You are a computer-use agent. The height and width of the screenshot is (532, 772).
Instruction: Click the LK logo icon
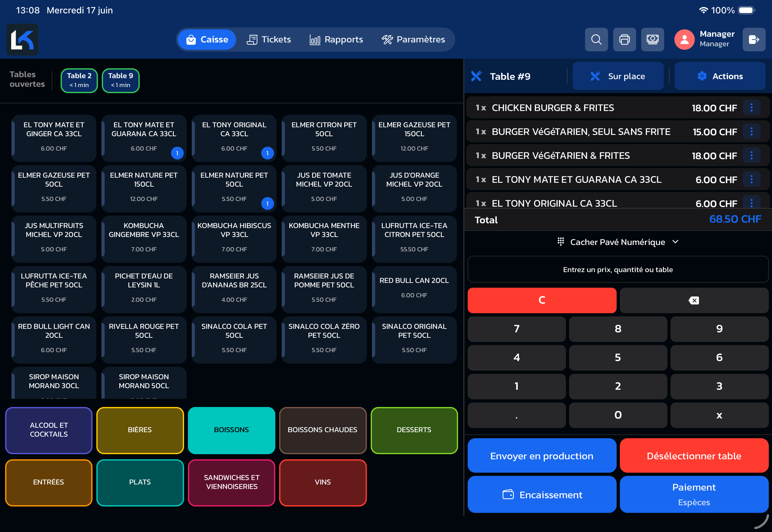click(x=22, y=40)
